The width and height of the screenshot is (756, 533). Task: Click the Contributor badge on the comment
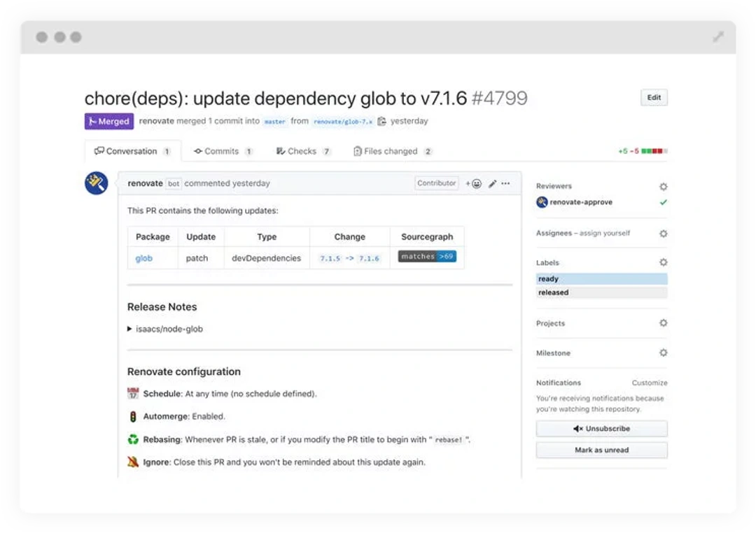point(436,183)
